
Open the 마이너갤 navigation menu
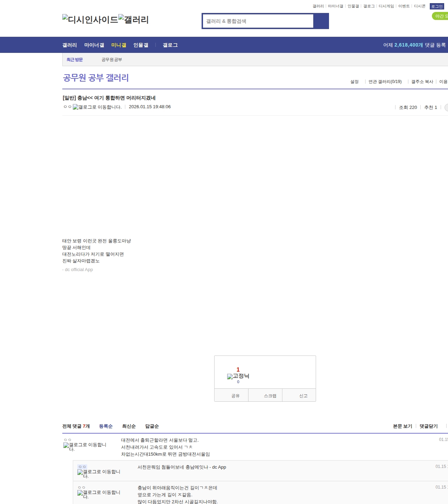tap(94, 45)
